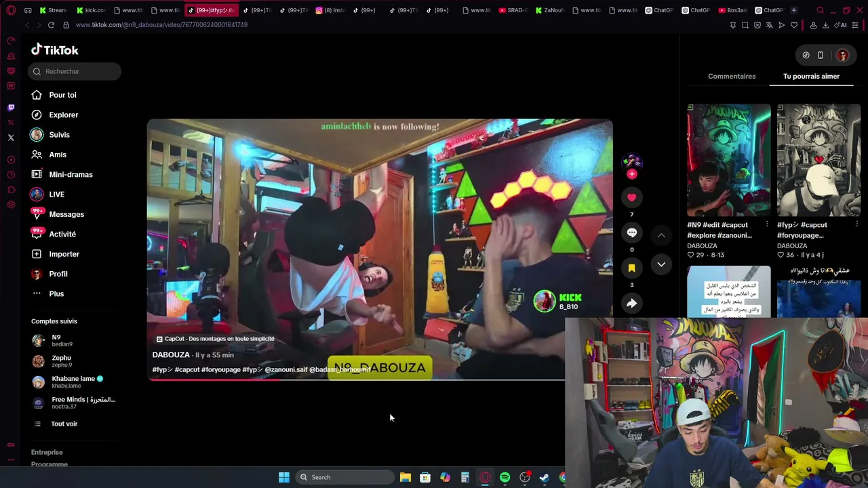
Task: Open Zephu followed account
Action: coord(61,361)
